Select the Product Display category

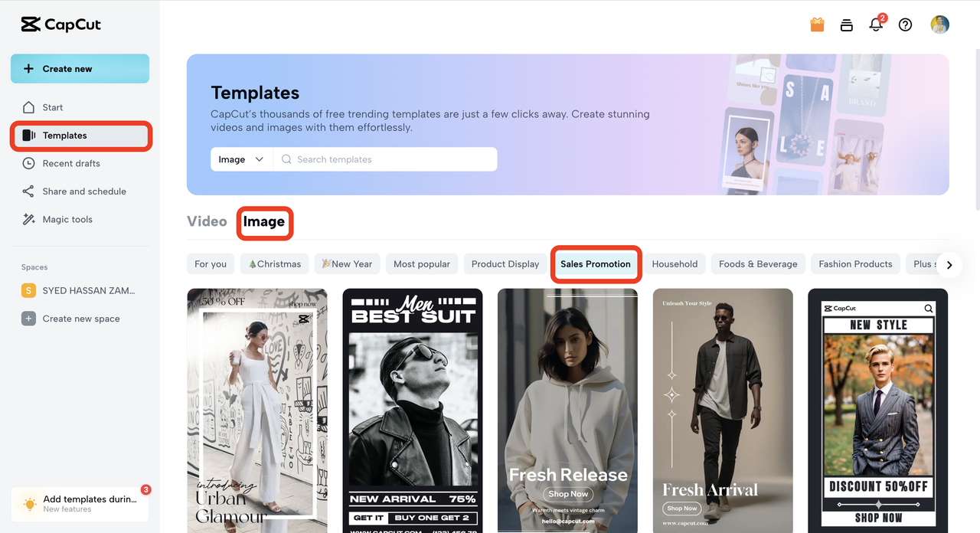[x=505, y=264]
